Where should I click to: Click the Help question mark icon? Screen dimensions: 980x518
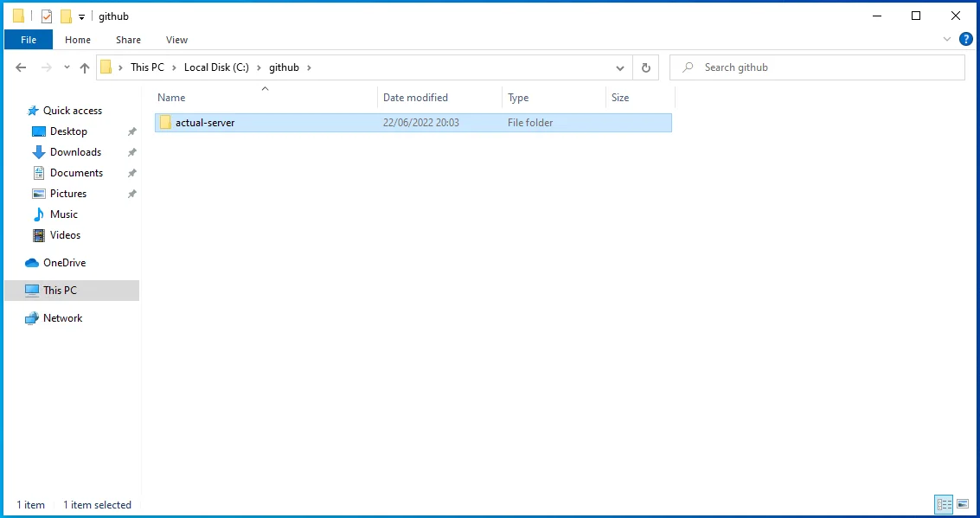966,39
